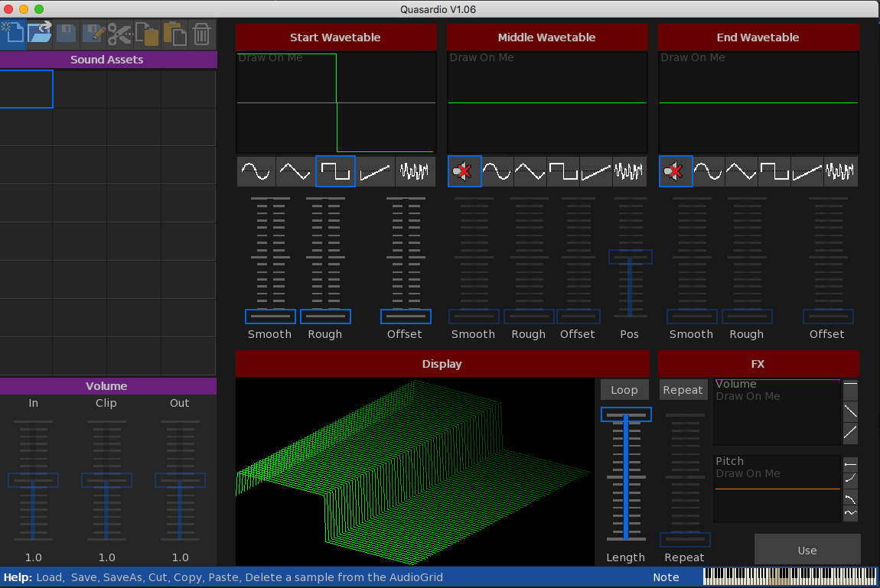The height and width of the screenshot is (588, 880).
Task: Click the Start Wavetable header
Action: (335, 37)
